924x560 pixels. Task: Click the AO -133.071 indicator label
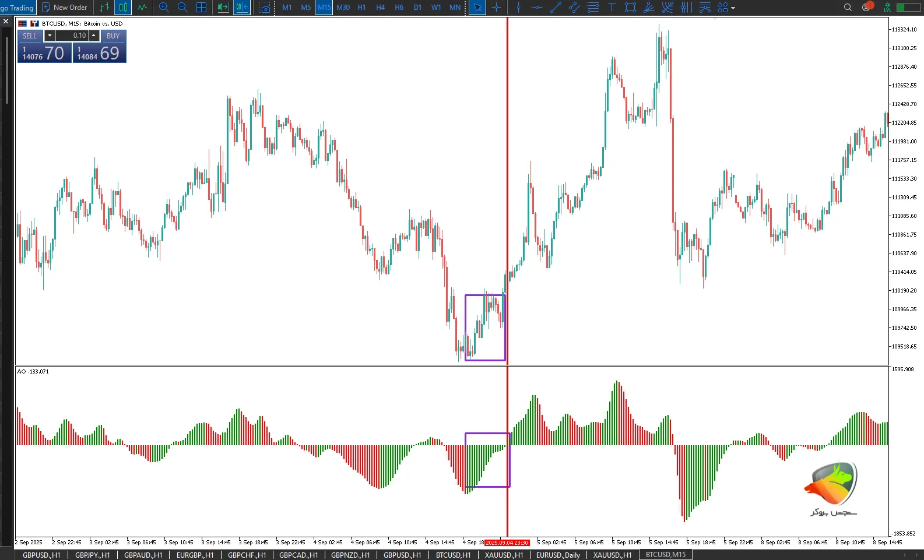click(x=33, y=372)
